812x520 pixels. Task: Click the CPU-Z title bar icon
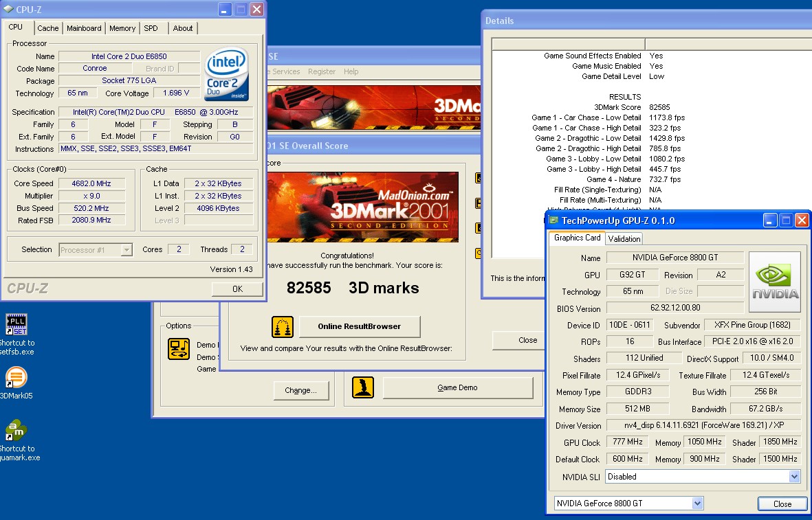point(8,10)
